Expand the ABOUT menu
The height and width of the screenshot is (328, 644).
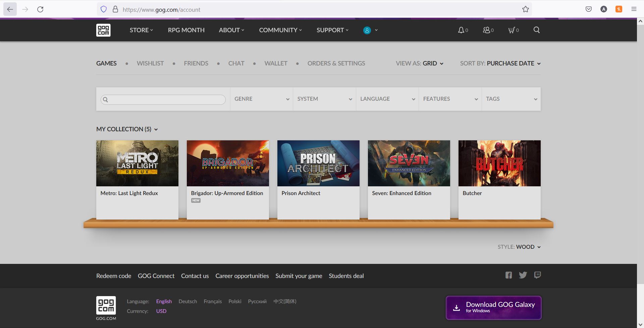tap(231, 30)
